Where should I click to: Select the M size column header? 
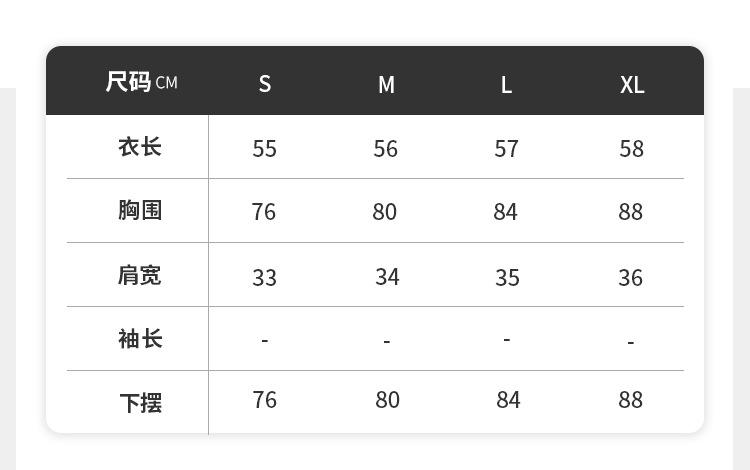coord(386,85)
